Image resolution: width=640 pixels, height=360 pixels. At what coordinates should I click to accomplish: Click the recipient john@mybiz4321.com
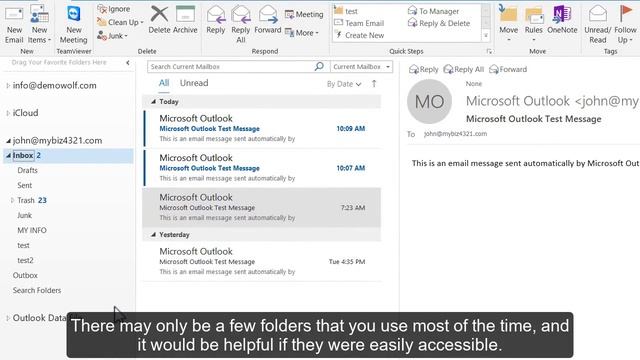(x=455, y=134)
